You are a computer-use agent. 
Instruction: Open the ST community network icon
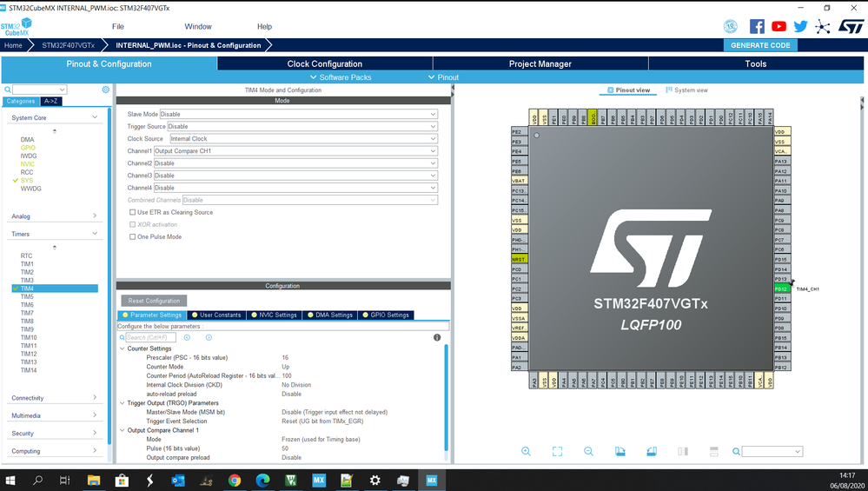pos(823,27)
